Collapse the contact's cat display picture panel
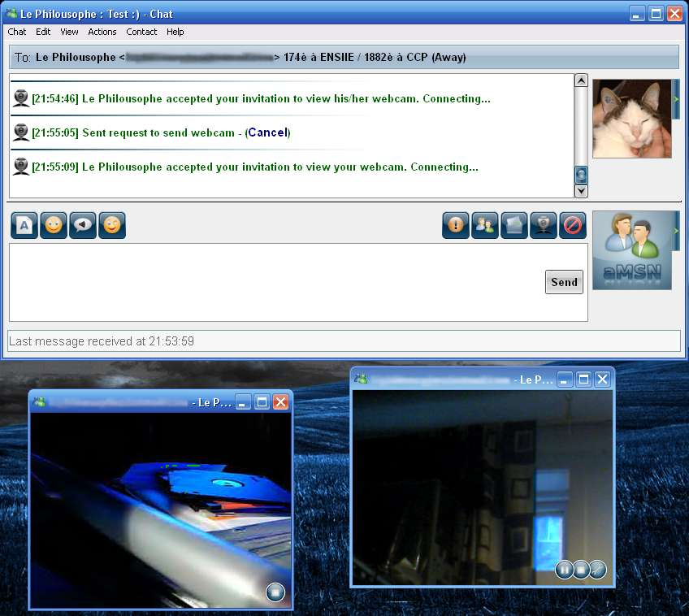The height and width of the screenshot is (616, 689). click(676, 98)
